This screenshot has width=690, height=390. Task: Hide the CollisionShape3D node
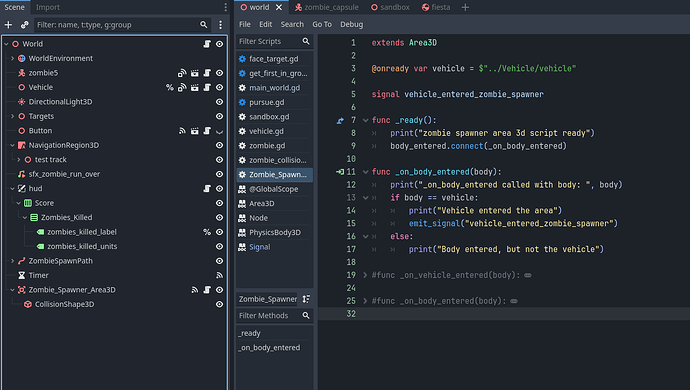[x=220, y=304]
